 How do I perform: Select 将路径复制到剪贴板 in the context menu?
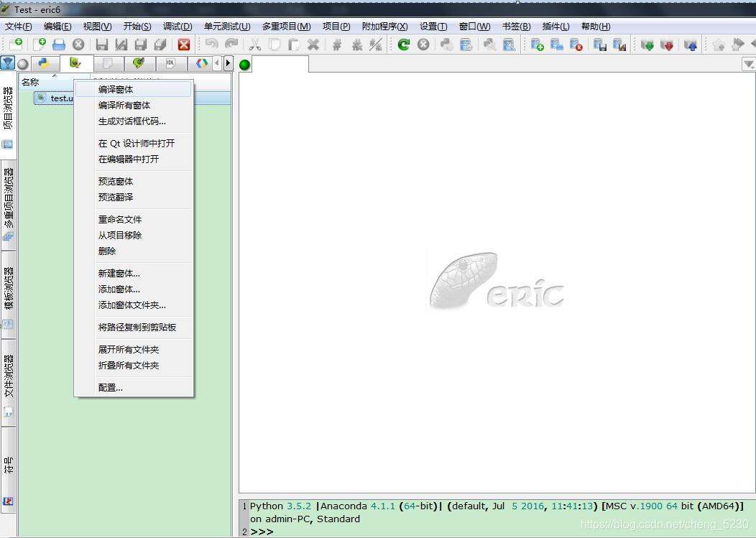(x=134, y=328)
